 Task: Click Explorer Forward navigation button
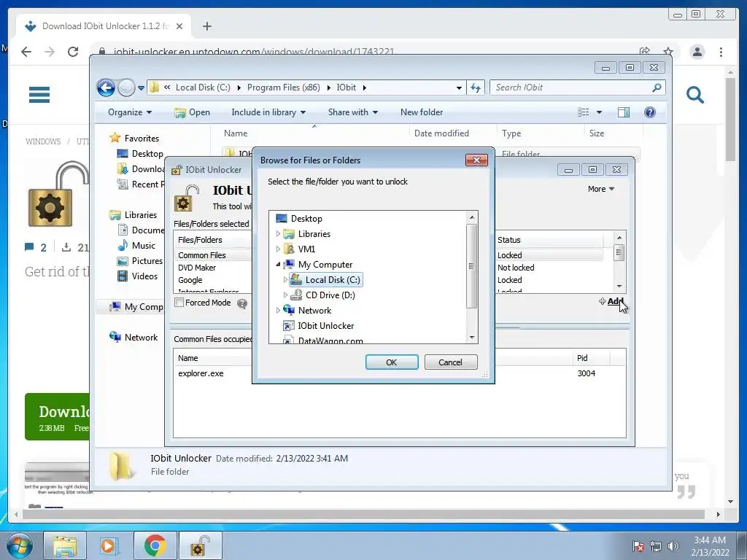pyautogui.click(x=126, y=87)
